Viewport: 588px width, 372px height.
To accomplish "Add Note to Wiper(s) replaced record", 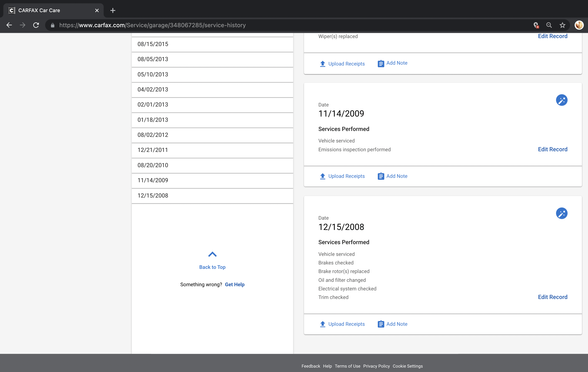I will [397, 63].
